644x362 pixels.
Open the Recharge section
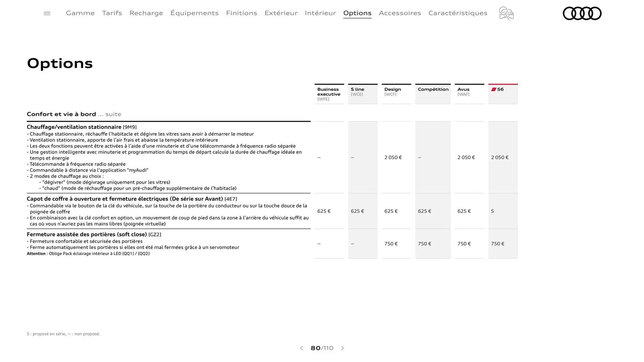(x=146, y=13)
